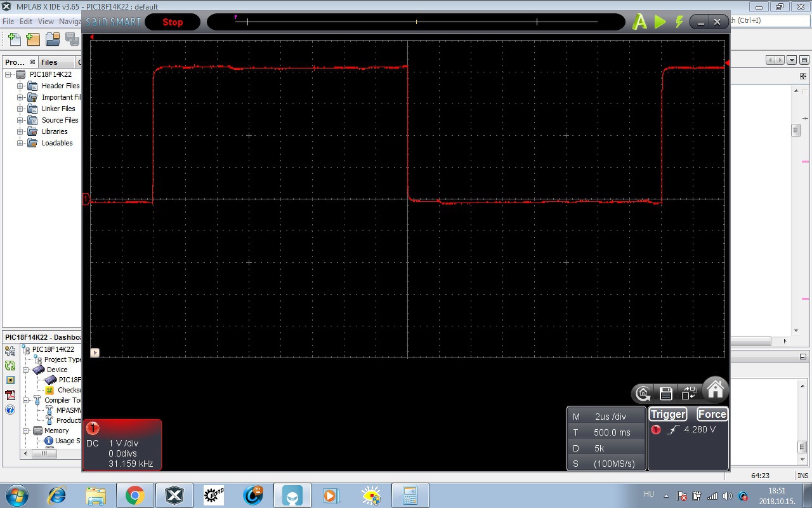The height and width of the screenshot is (508, 812).
Task: Expand the Source Files folder
Action: (20, 120)
